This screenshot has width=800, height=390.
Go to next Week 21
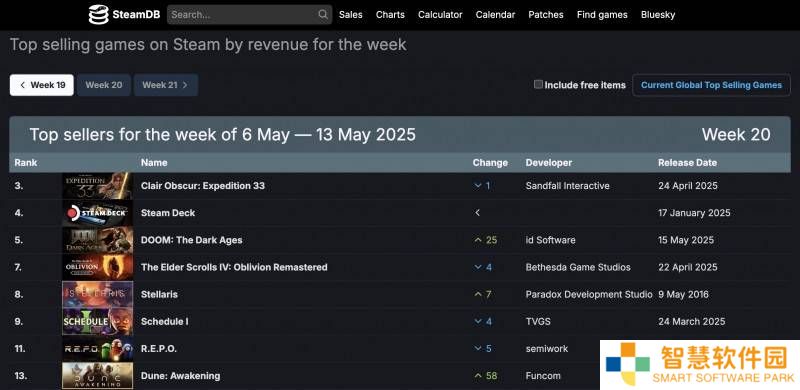pyautogui.click(x=166, y=85)
